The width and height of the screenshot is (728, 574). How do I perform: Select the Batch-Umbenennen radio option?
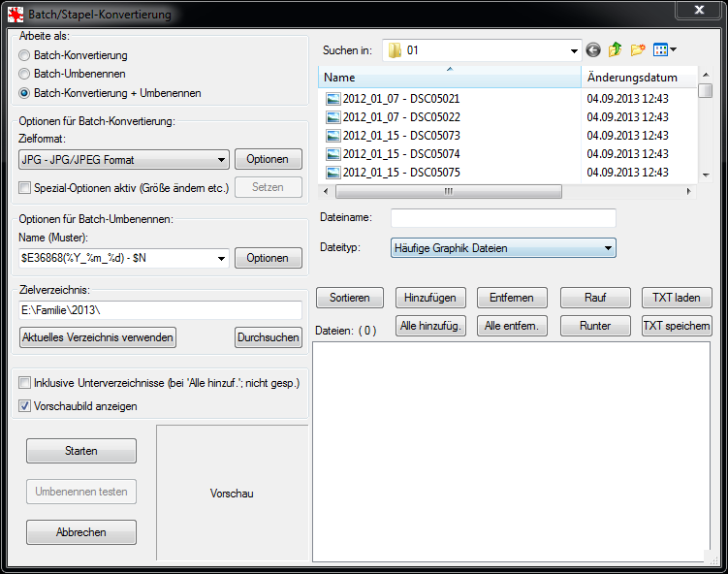click(x=24, y=74)
